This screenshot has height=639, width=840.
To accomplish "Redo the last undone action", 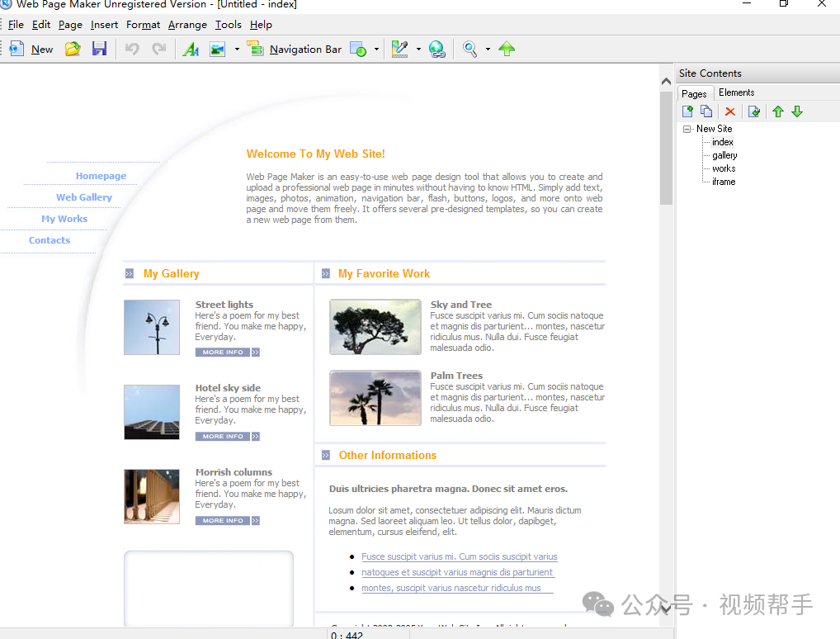I will pyautogui.click(x=158, y=49).
